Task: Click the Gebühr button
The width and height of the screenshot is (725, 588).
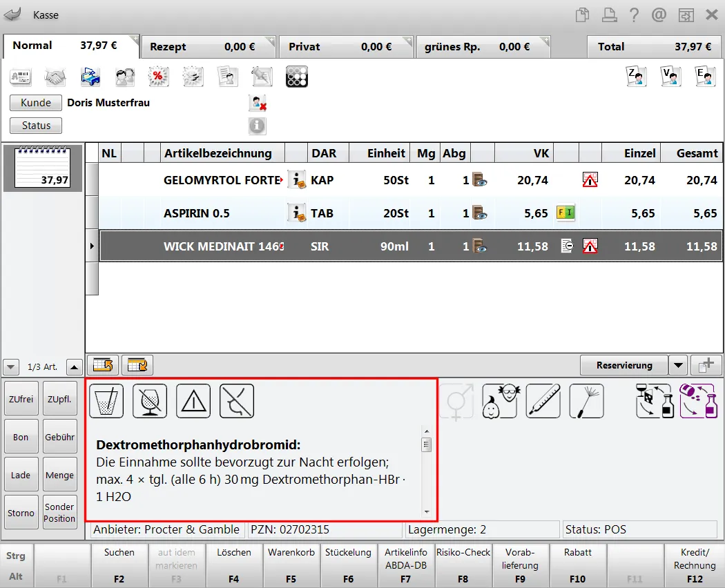Action: (x=59, y=436)
